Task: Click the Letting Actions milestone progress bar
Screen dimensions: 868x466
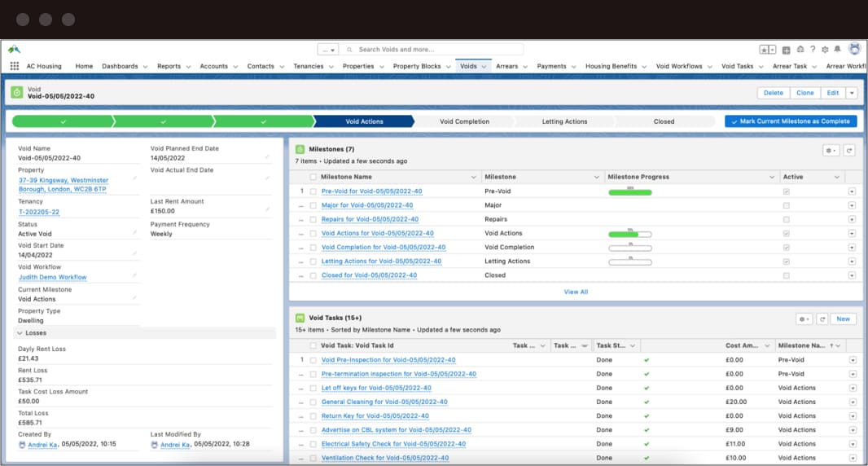Action: [x=630, y=262]
